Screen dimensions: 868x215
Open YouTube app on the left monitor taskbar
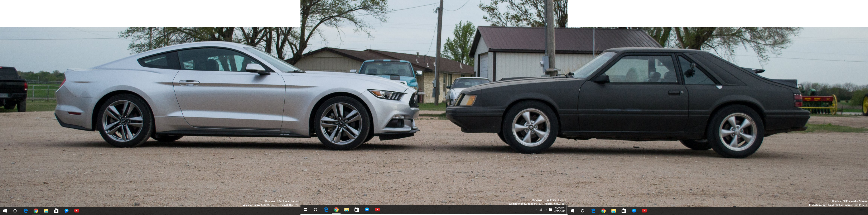point(77,211)
